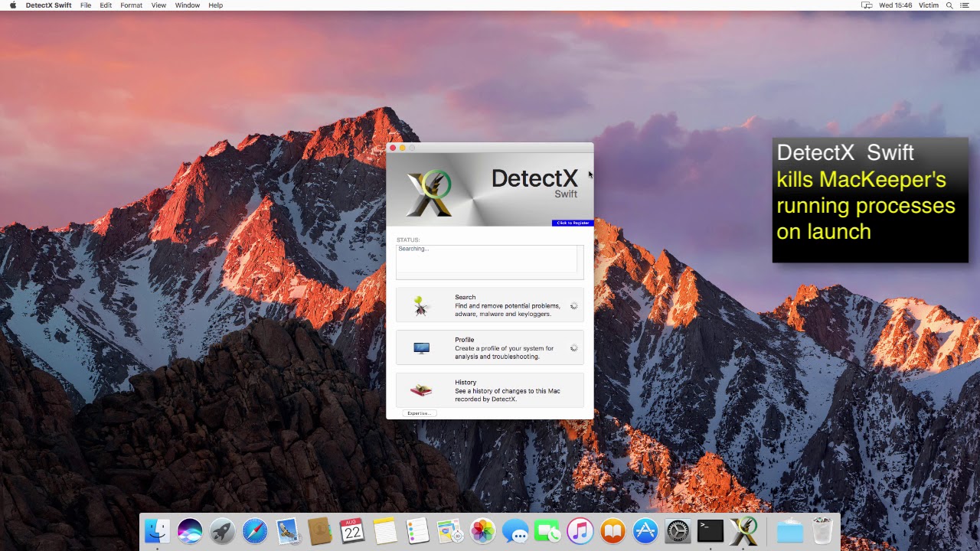Click the spinner beside Profile
The image size is (980, 551).
pyautogui.click(x=573, y=348)
